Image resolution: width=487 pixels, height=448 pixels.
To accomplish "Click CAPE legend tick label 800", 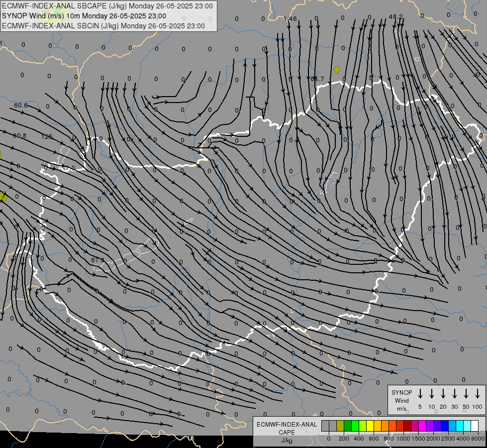I will coord(389,439).
